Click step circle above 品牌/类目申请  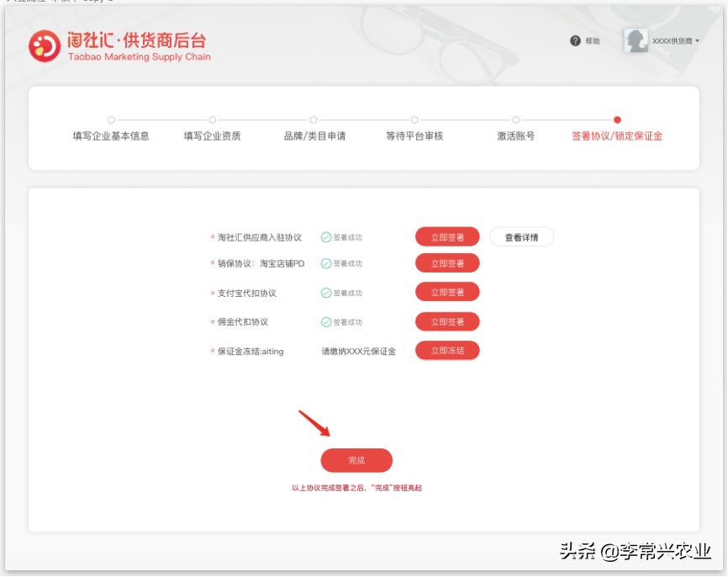coord(314,120)
